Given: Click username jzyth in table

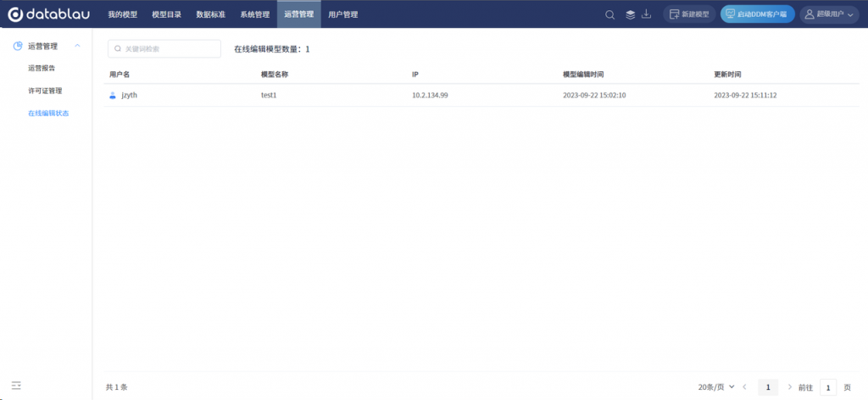Looking at the screenshot, I should [x=129, y=95].
